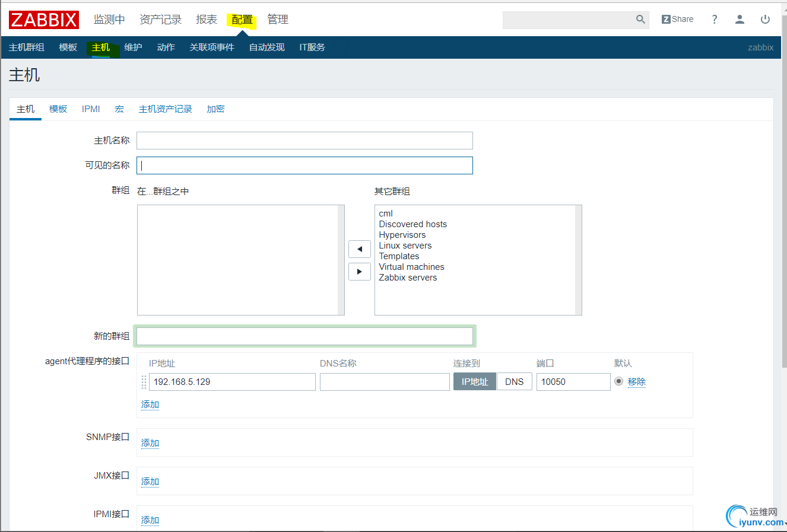This screenshot has width=787, height=532.
Task: Open the 报表 top menu
Action: [x=207, y=20]
